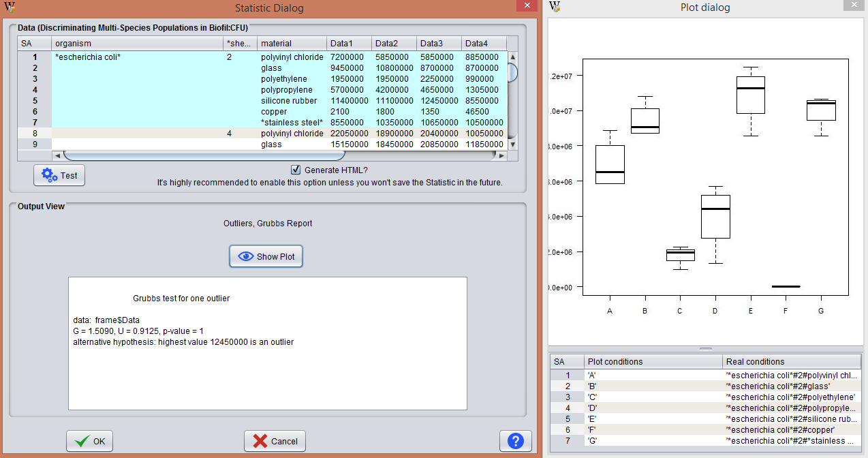Click the value 22050000 in row 8

coord(349,134)
